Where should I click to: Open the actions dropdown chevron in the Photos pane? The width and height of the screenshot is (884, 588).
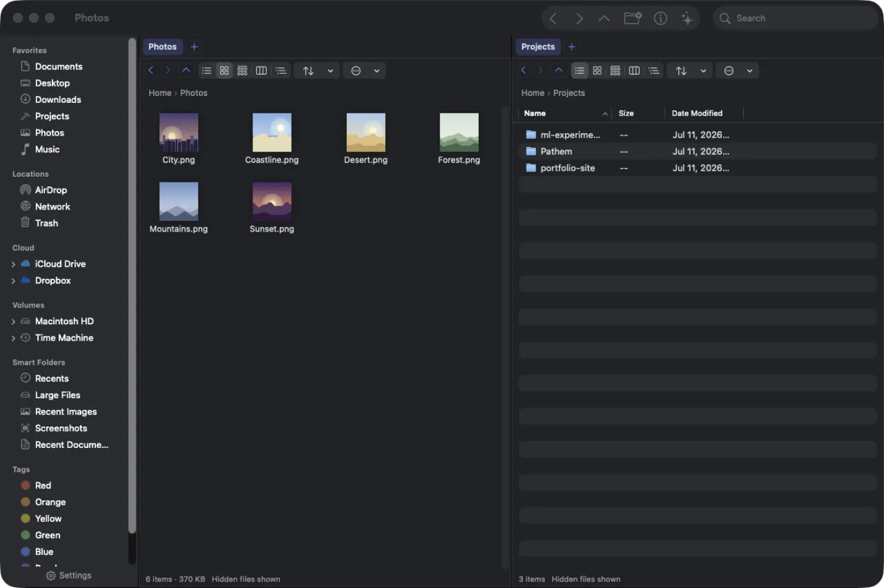point(377,71)
